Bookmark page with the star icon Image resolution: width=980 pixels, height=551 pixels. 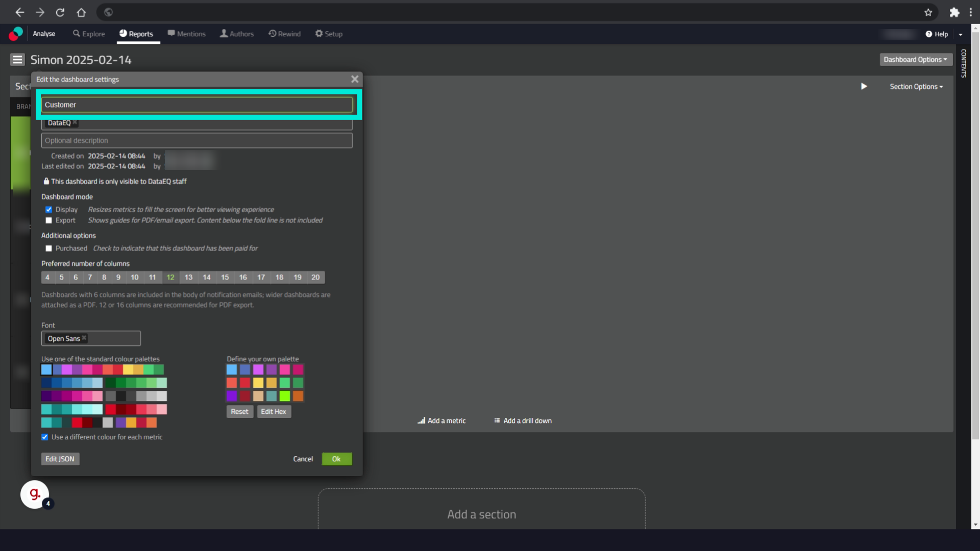point(928,12)
